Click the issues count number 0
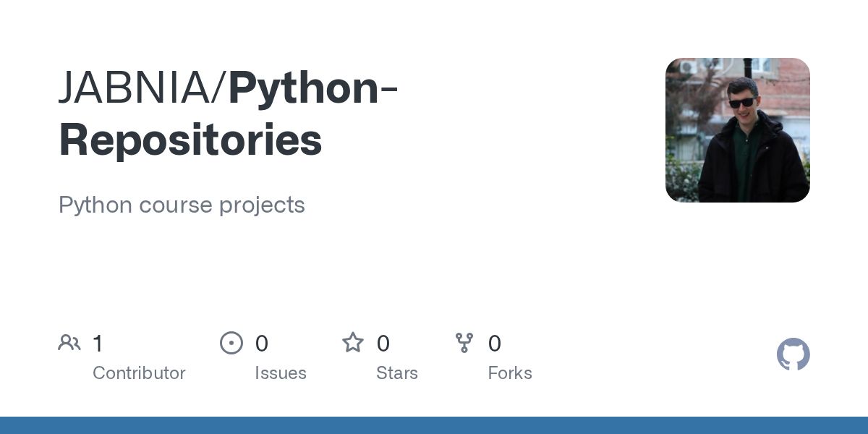Screen dimensions: 868x434 (262, 344)
